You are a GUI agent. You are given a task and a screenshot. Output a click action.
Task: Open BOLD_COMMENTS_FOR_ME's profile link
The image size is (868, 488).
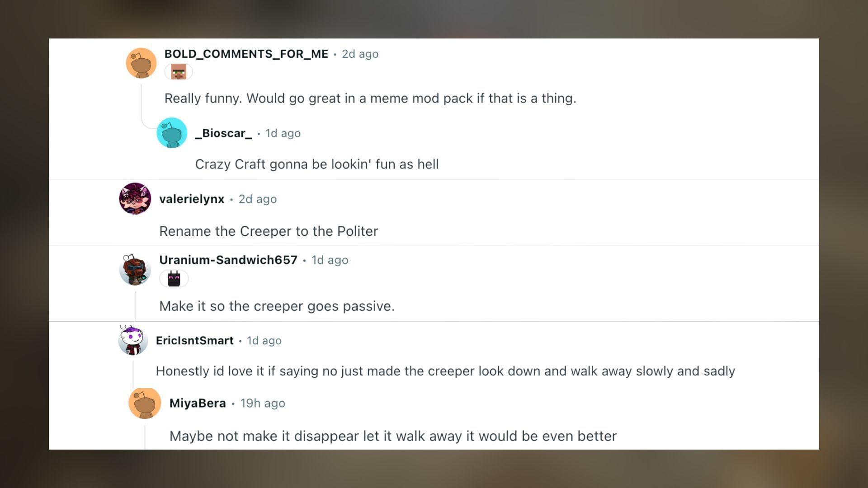click(246, 54)
